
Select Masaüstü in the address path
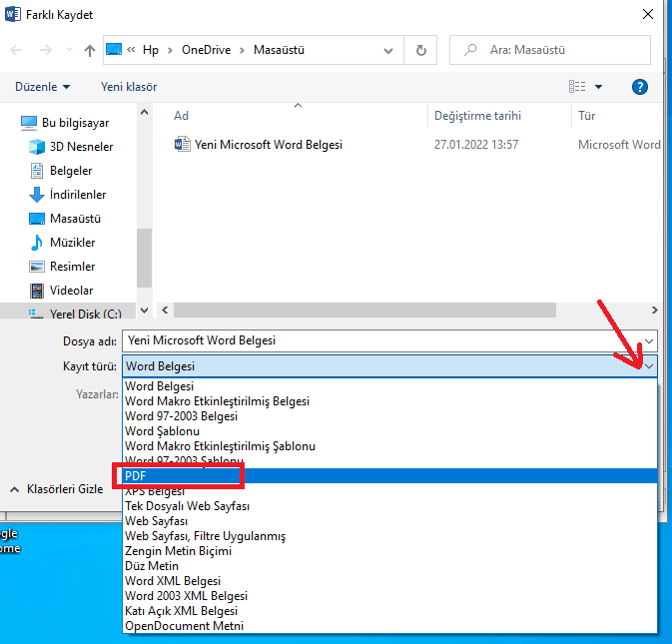click(x=279, y=50)
